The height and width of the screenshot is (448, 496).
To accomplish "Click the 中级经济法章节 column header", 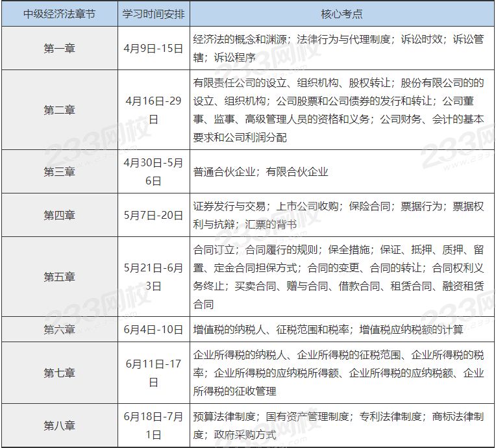I will click(x=59, y=14).
